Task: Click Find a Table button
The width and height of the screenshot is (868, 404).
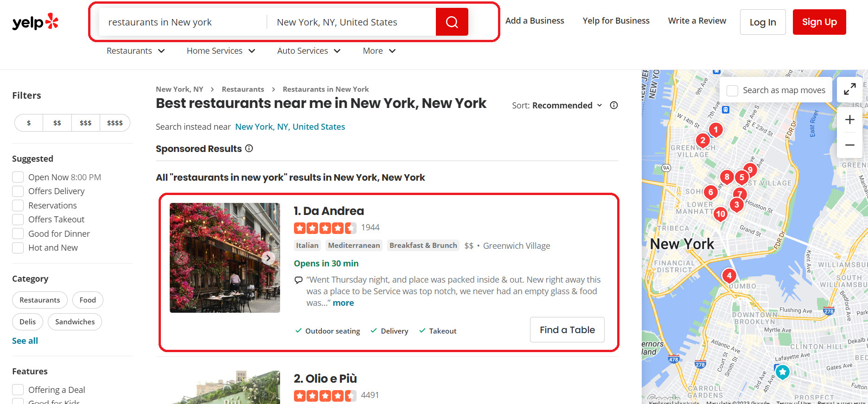Action: (567, 330)
